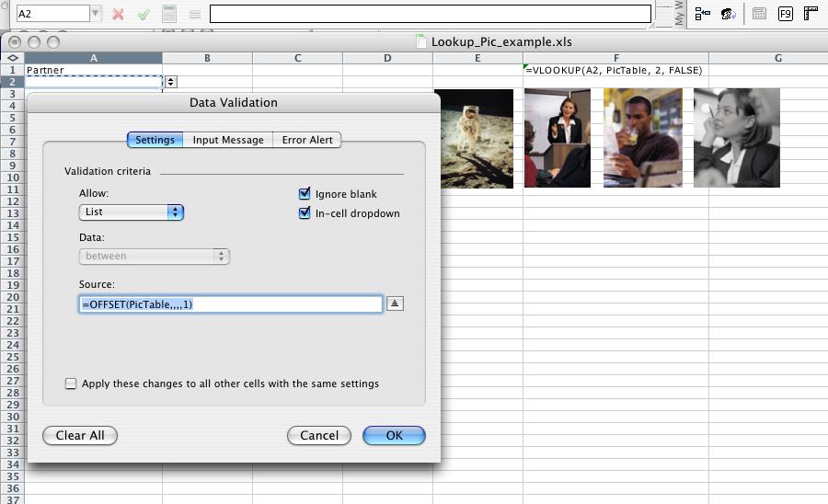Screen dimensions: 828x504
Task: Switch to the Error Alert tab
Action: [307, 140]
